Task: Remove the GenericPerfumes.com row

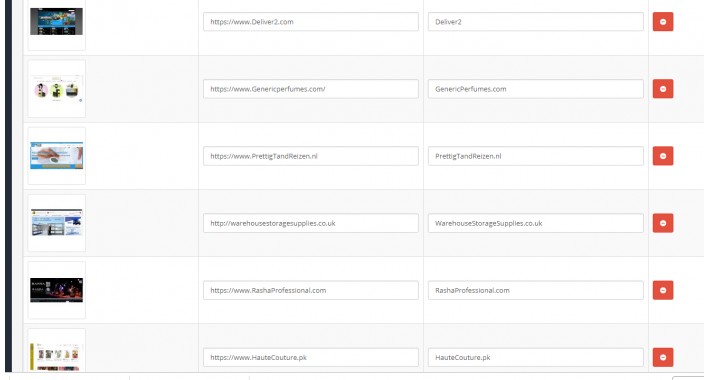Action: coord(662,89)
